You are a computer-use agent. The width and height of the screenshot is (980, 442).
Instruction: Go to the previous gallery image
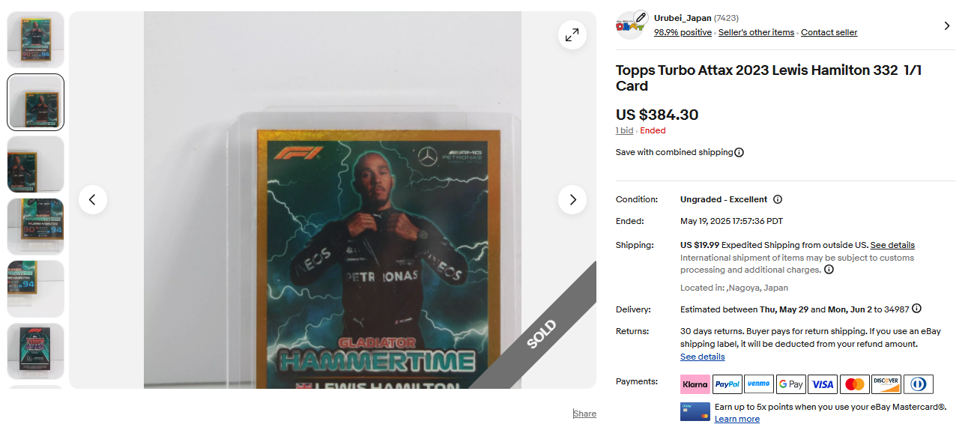93,200
